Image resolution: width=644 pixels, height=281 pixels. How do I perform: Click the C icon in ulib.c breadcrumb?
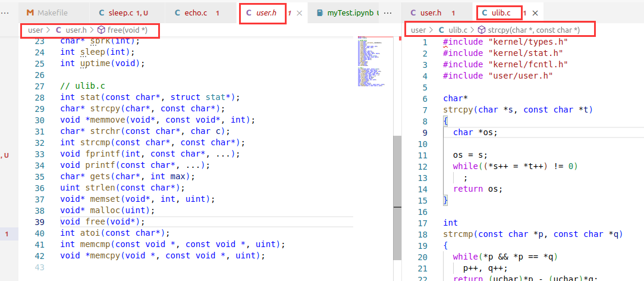click(441, 30)
